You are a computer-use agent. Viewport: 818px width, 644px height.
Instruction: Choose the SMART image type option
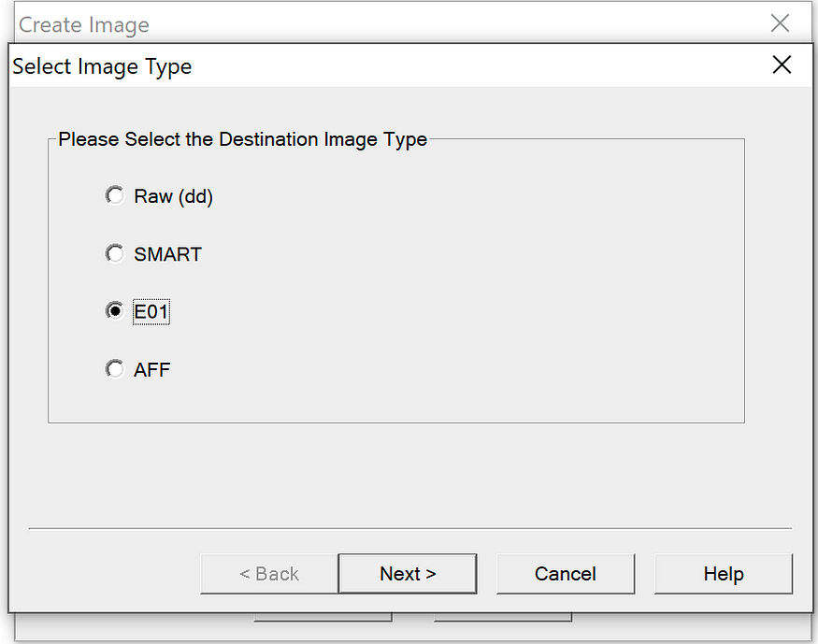(115, 254)
